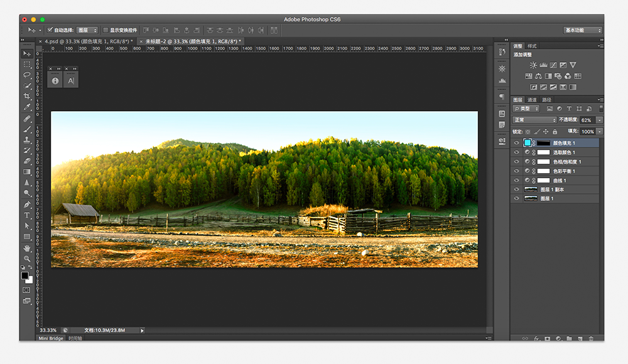
Task: Open the Info floating panel icon
Action: 55,81
